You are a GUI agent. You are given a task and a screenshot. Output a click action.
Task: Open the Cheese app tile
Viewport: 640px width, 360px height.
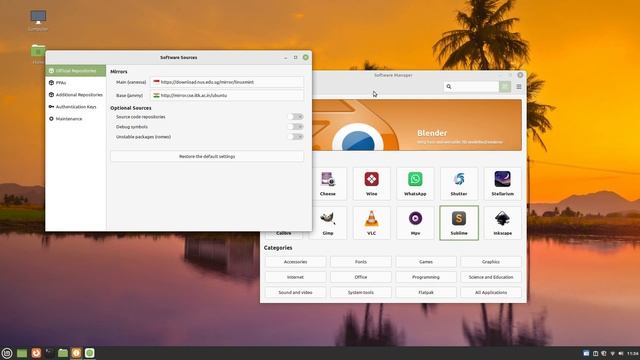(328, 184)
